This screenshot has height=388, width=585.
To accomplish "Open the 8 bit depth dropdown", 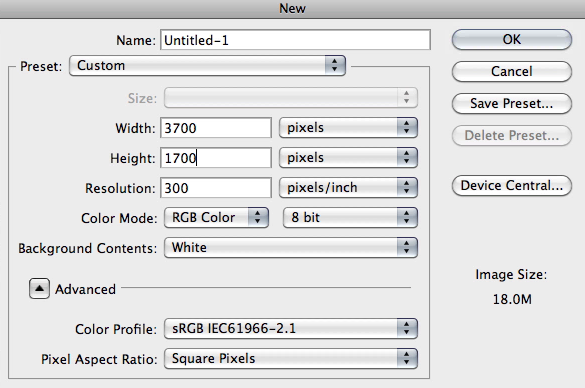I will 350,218.
